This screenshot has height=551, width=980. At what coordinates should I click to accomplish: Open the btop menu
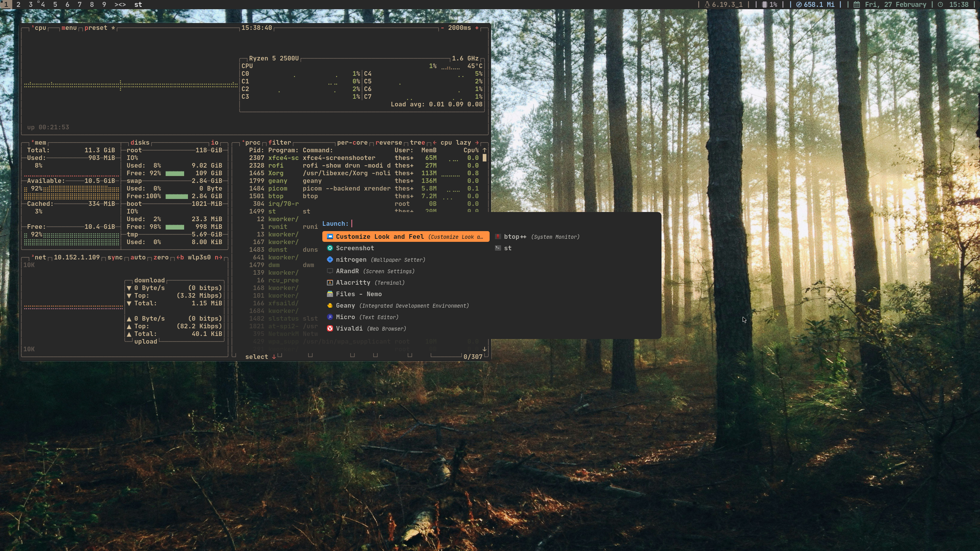coord(69,28)
